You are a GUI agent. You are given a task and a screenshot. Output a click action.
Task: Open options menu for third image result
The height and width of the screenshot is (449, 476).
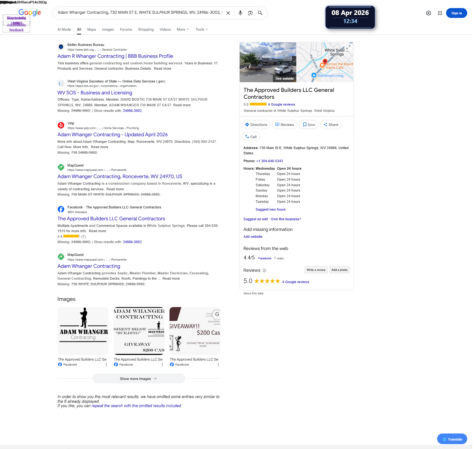218,365
